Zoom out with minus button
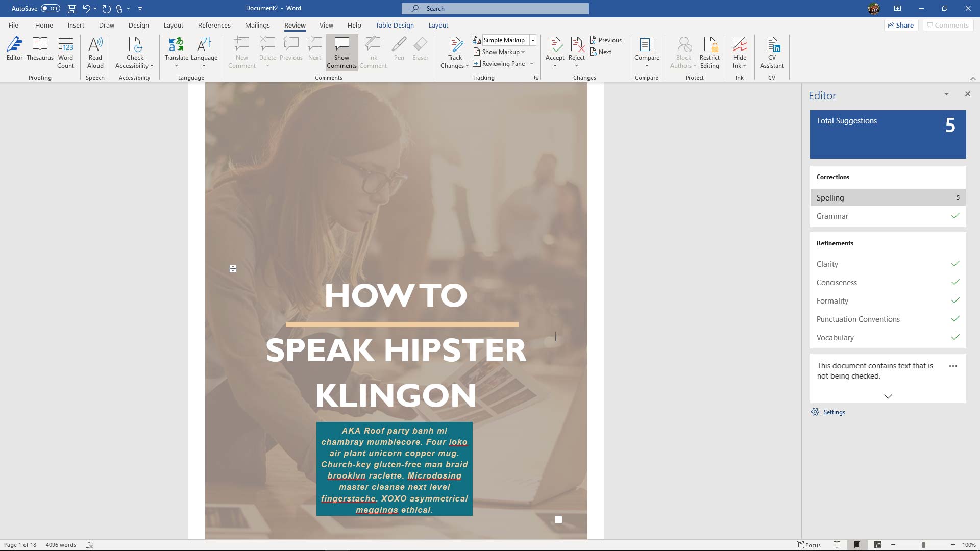 click(x=893, y=545)
